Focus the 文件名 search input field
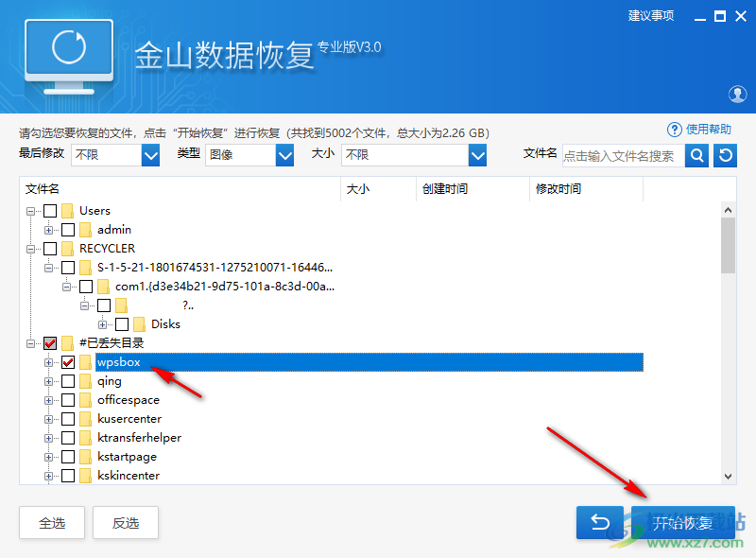Viewport: 756px width, 558px height. coord(624,155)
